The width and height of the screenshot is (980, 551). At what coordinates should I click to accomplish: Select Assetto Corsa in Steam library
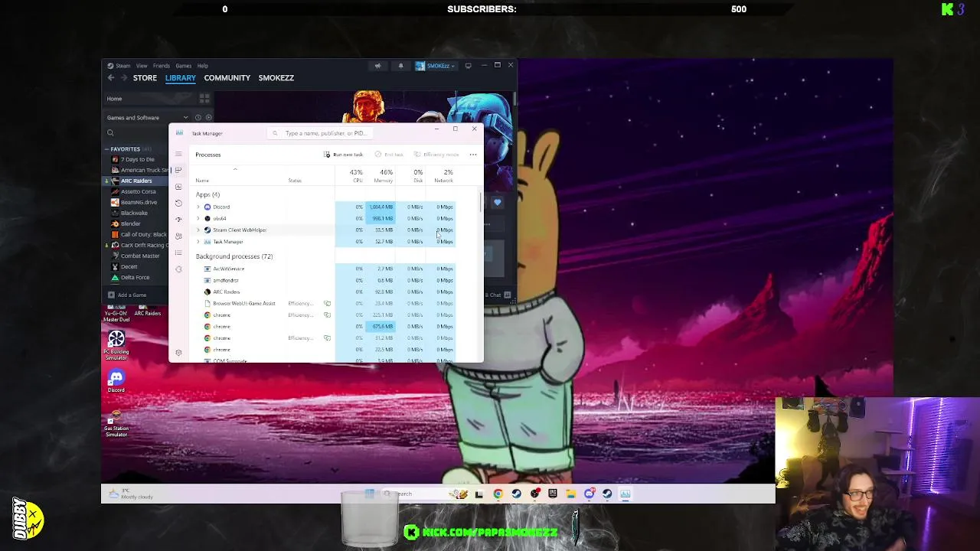click(x=138, y=191)
